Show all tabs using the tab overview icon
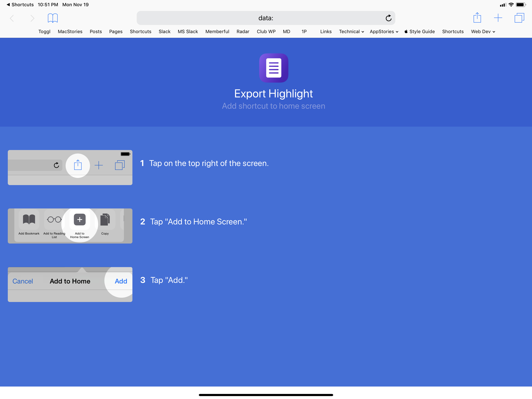The image size is (532, 399). pyautogui.click(x=519, y=18)
